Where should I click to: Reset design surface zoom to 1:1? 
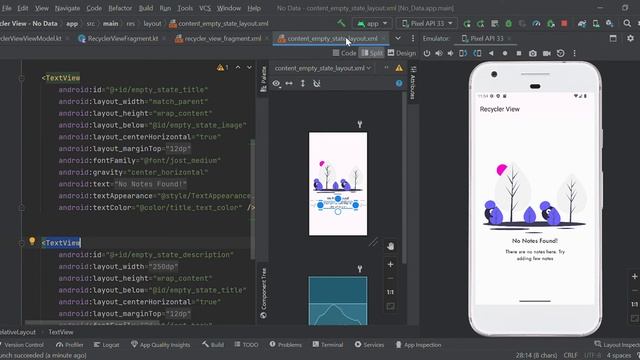click(x=390, y=292)
